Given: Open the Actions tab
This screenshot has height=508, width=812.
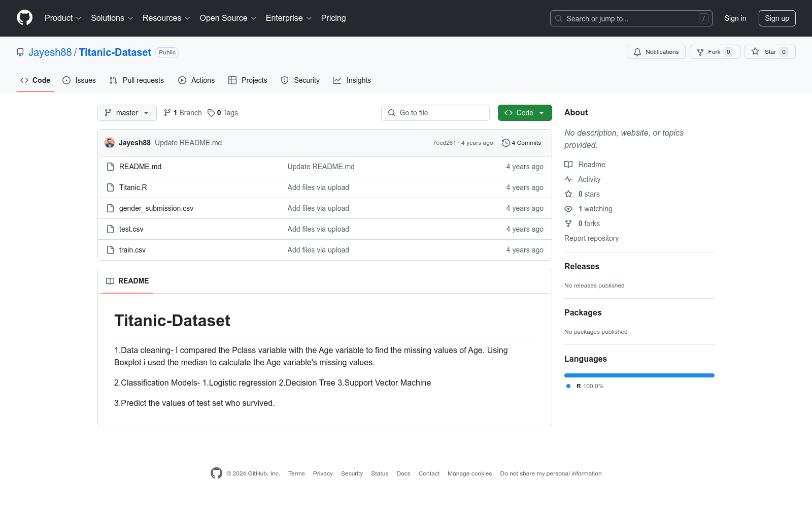Looking at the screenshot, I should 196,80.
